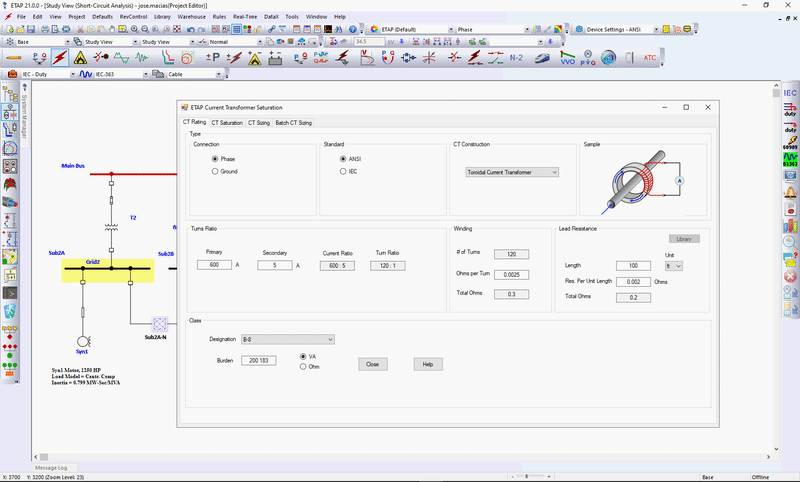This screenshot has width=800, height=482.
Task: Click the Close button in dialog
Action: (371, 364)
